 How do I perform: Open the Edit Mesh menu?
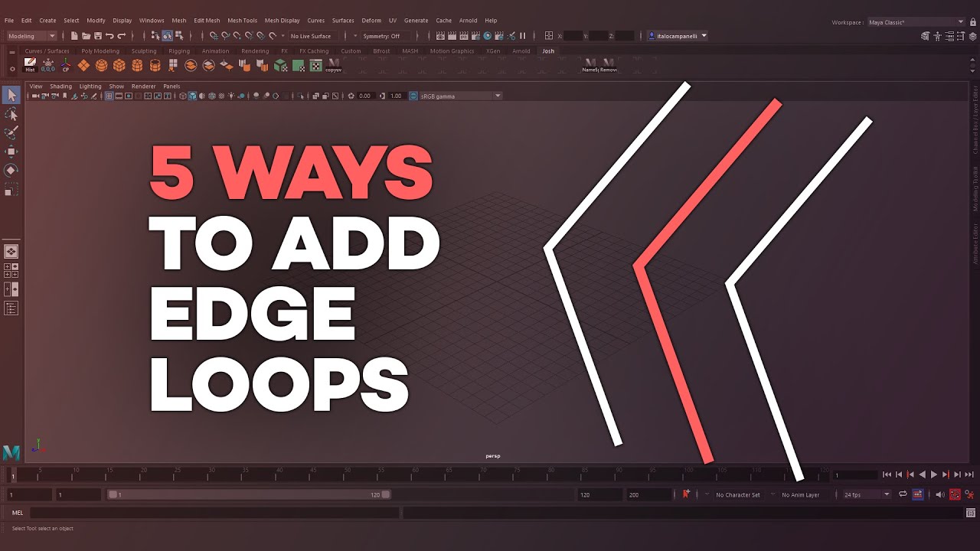pos(207,21)
